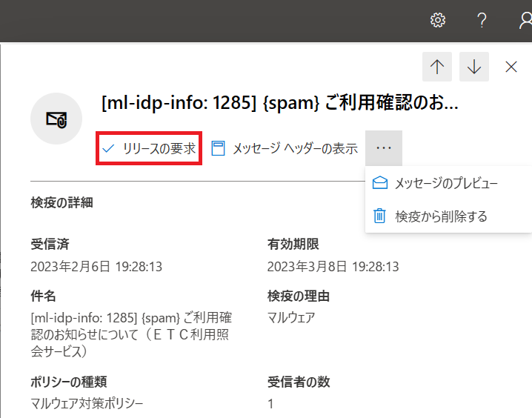
Task: Open the account profile icon
Action: [x=526, y=20]
